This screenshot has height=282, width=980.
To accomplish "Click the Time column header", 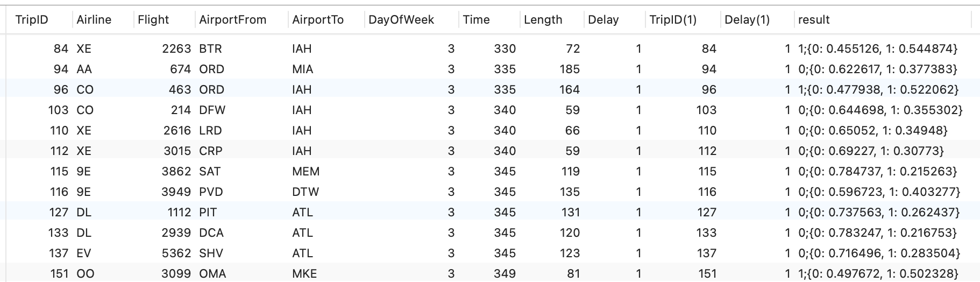I will point(476,20).
